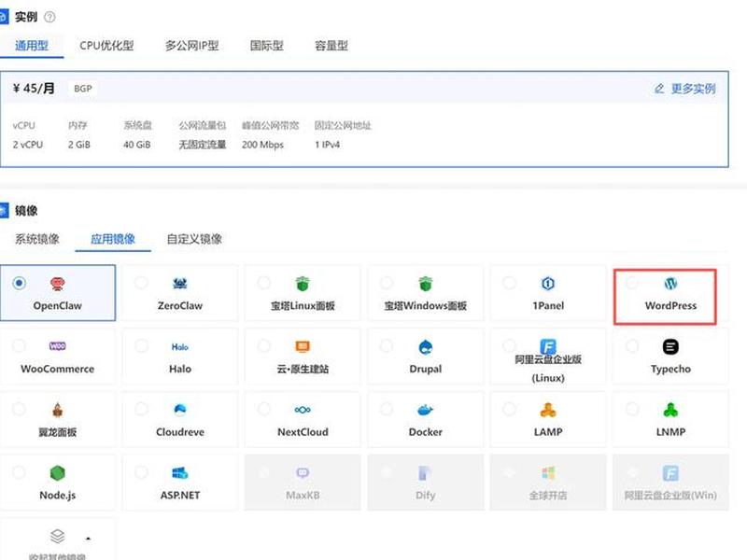Viewport: 747px width, 560px height.
Task: Click the help question mark beside 实例
Action: (49, 17)
